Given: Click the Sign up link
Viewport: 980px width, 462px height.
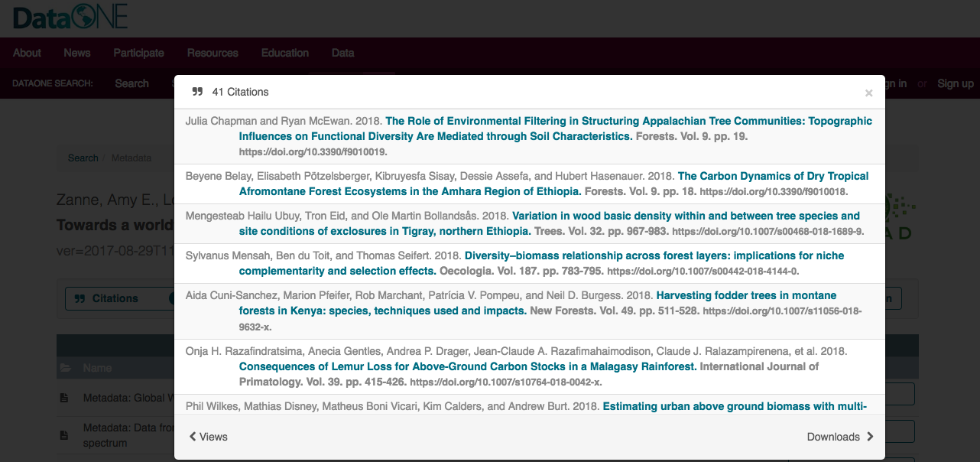Looking at the screenshot, I should [956, 83].
